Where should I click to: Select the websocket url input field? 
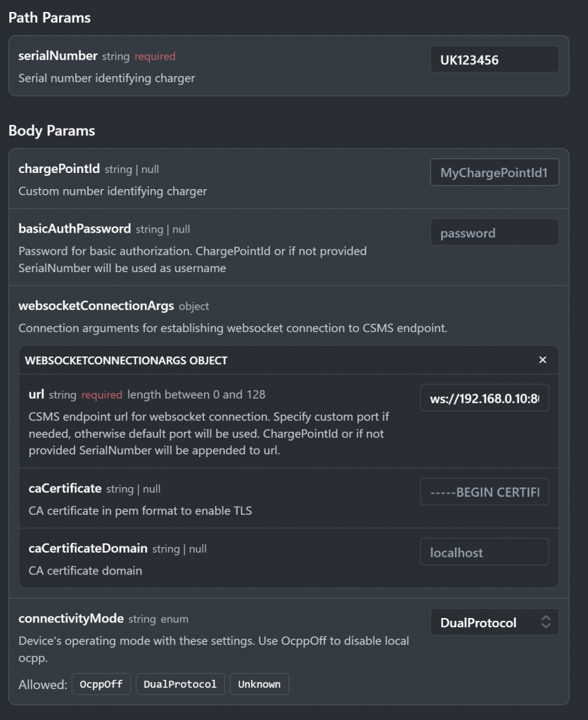point(484,398)
